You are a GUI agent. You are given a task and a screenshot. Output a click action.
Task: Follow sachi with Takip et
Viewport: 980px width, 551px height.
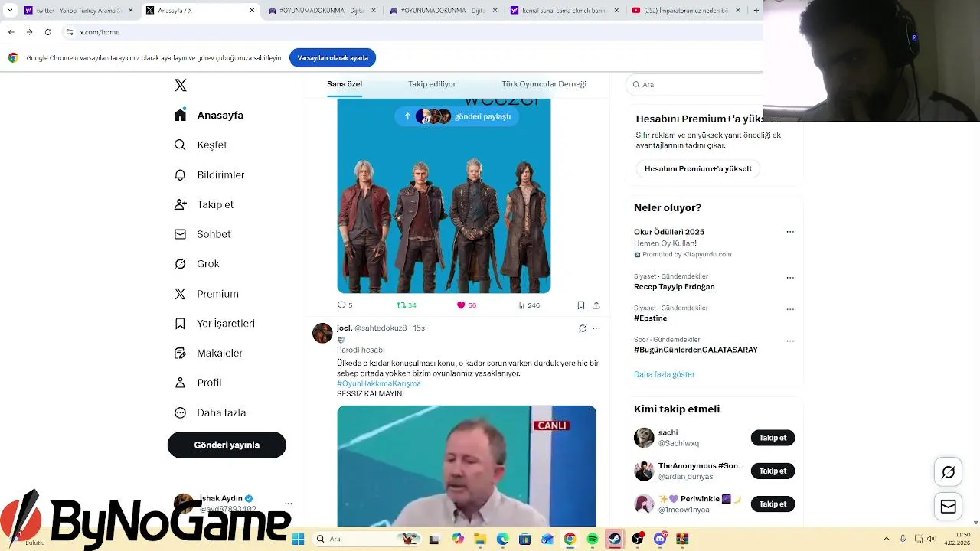[x=773, y=438]
